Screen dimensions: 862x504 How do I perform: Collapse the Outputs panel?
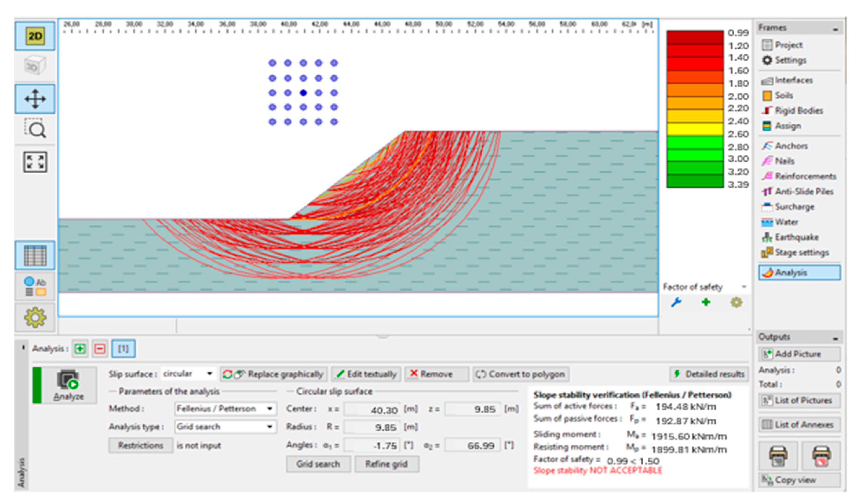[x=836, y=338]
